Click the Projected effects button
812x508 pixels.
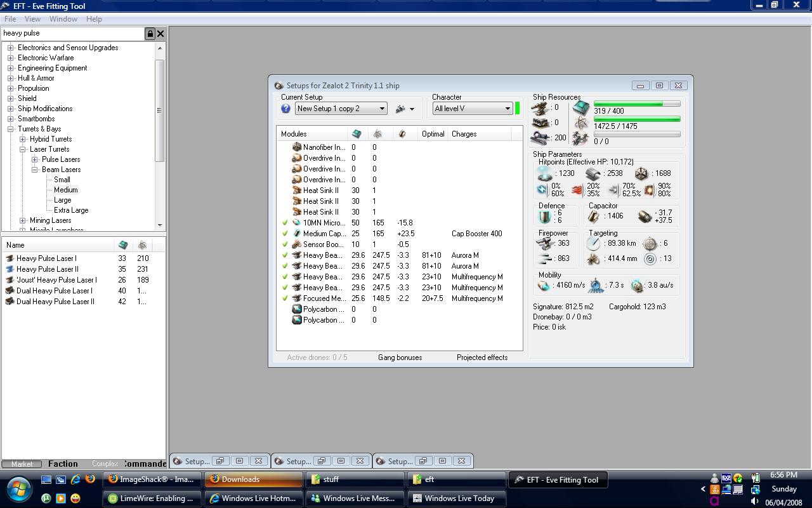[481, 358]
